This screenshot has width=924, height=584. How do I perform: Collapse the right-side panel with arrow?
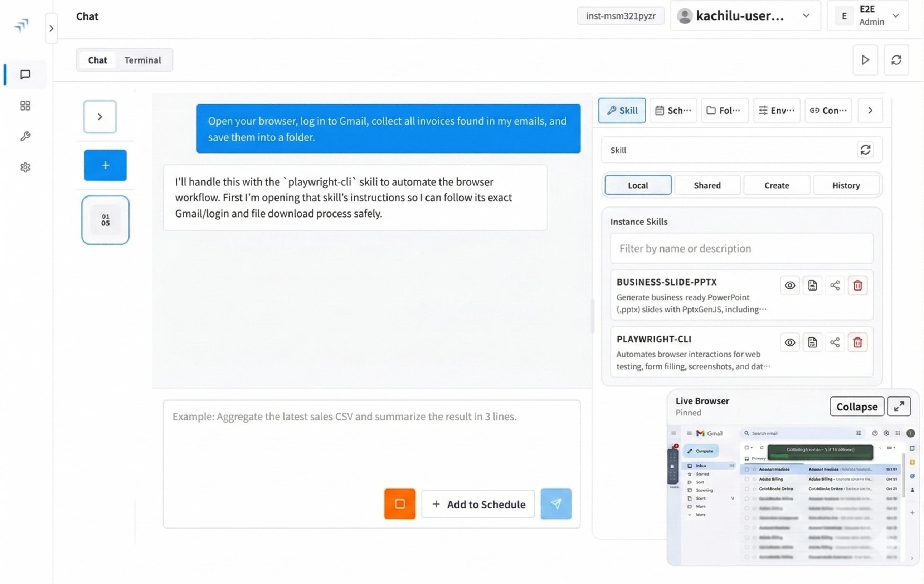(x=870, y=111)
